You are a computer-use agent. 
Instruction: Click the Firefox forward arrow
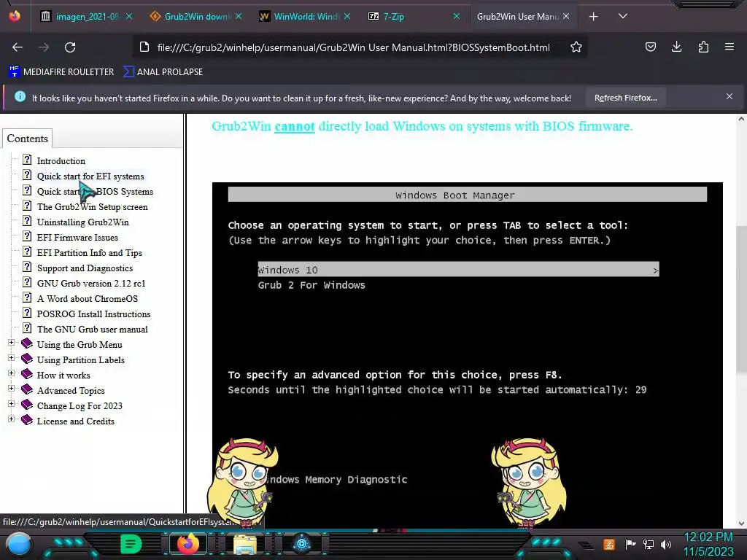(44, 47)
